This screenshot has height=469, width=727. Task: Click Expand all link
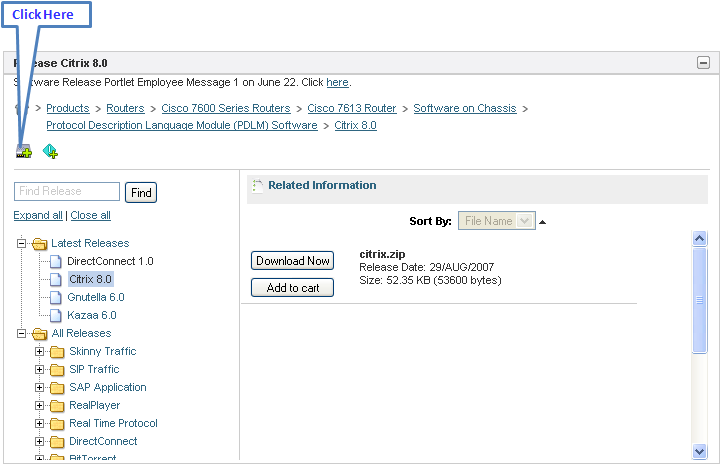(x=38, y=215)
